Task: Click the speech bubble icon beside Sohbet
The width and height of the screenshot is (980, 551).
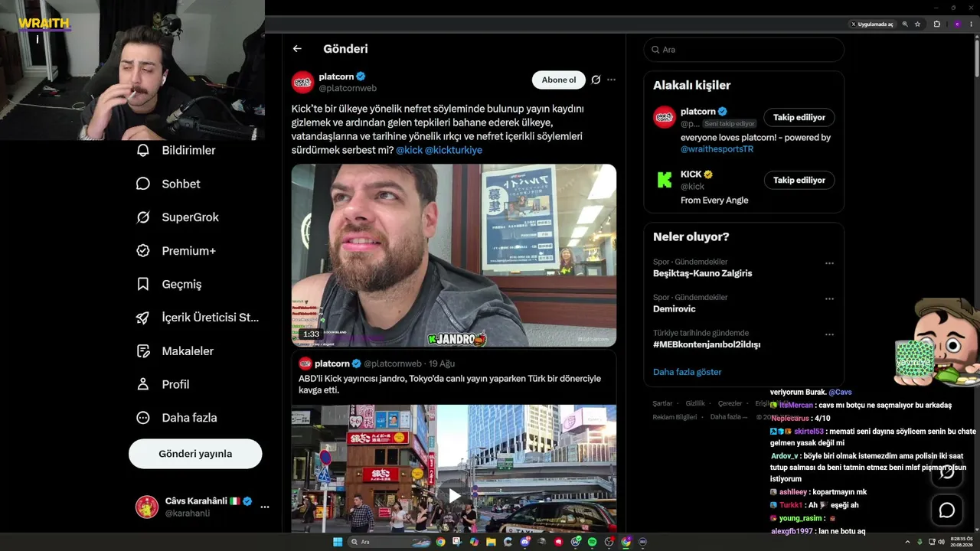Action: click(x=143, y=184)
